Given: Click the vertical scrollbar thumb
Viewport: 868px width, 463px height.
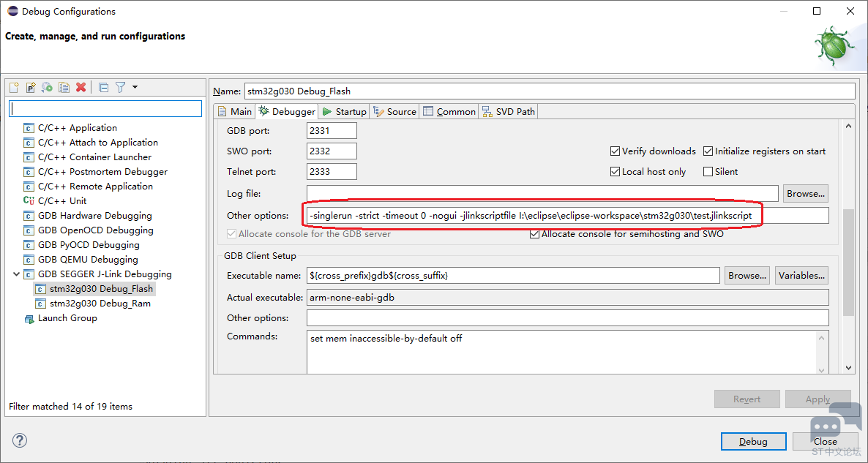Looking at the screenshot, I should coord(849,263).
